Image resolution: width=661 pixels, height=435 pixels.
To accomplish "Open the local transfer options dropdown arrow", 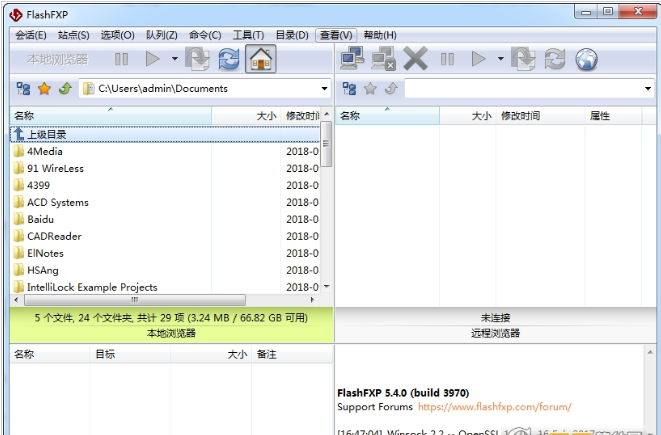I will pos(175,59).
